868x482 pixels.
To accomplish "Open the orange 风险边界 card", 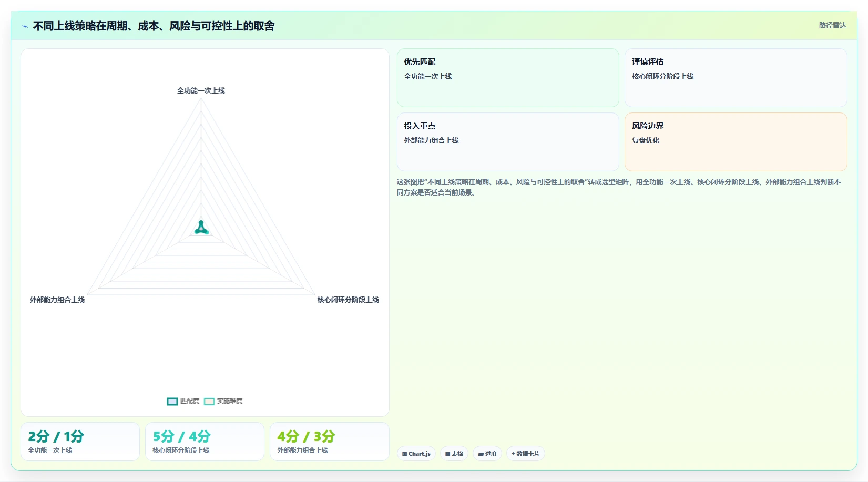I will (736, 142).
